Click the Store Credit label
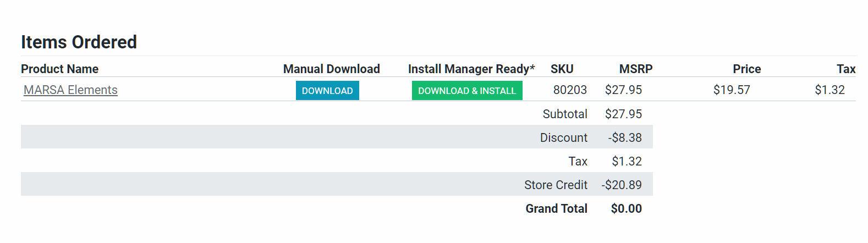 coord(556,185)
